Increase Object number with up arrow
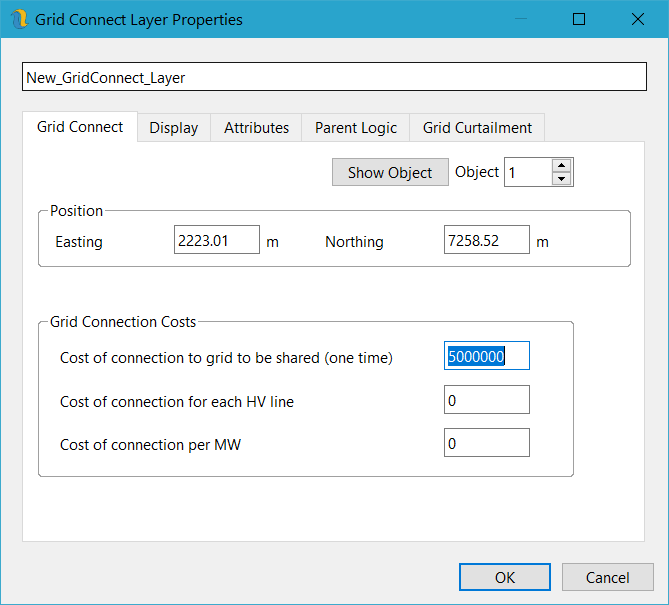This screenshot has height=605, width=669. tap(561, 166)
